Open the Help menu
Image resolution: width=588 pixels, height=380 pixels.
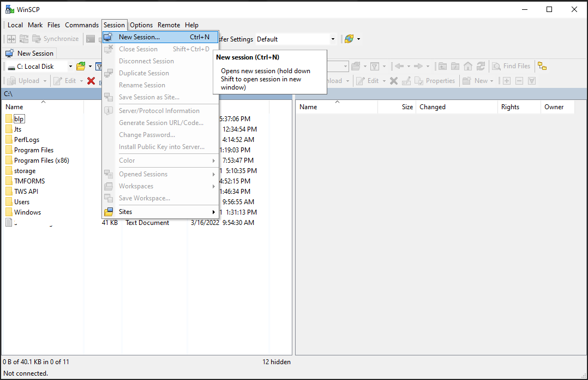(x=191, y=25)
